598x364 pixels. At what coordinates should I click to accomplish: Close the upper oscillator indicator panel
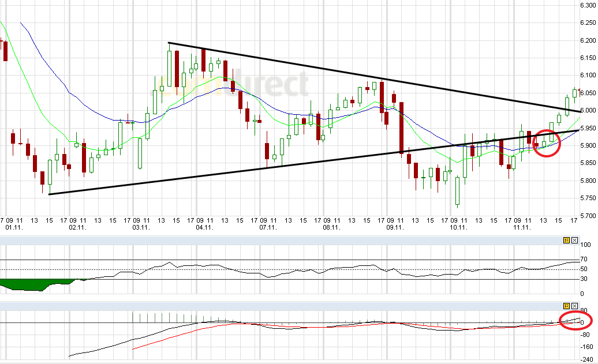pyautogui.click(x=574, y=240)
